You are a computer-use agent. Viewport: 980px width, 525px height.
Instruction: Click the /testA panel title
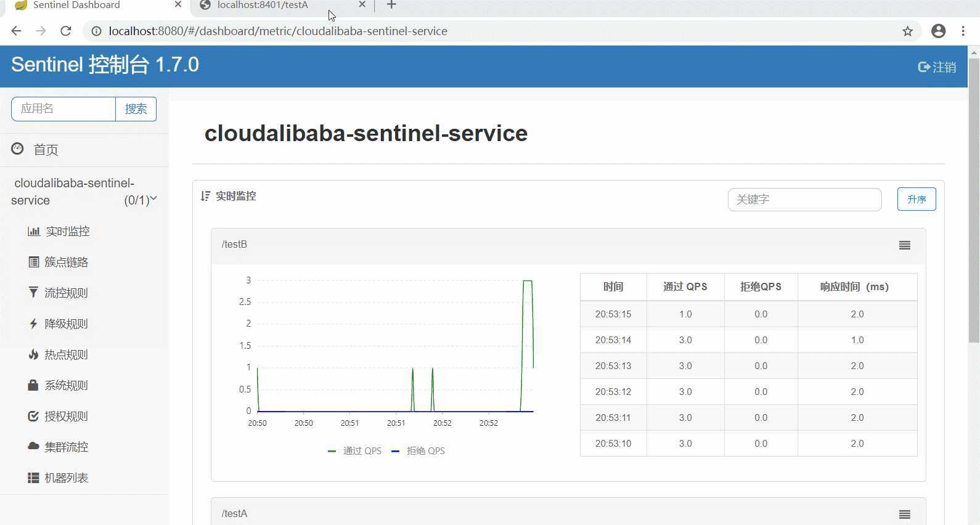(x=234, y=514)
